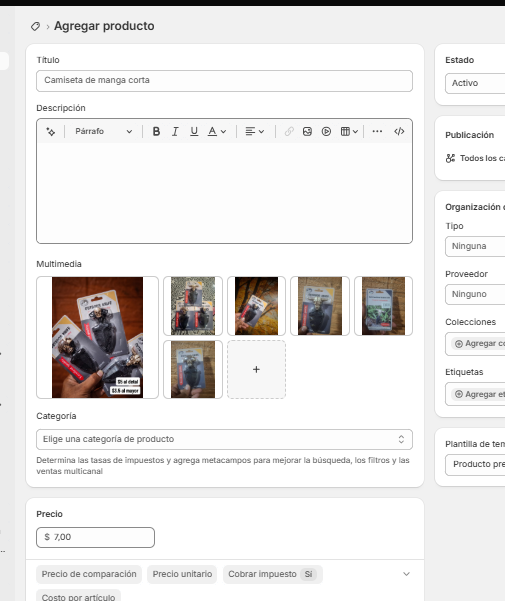The width and height of the screenshot is (505, 601).
Task: Click the Título input field
Action: tap(224, 80)
